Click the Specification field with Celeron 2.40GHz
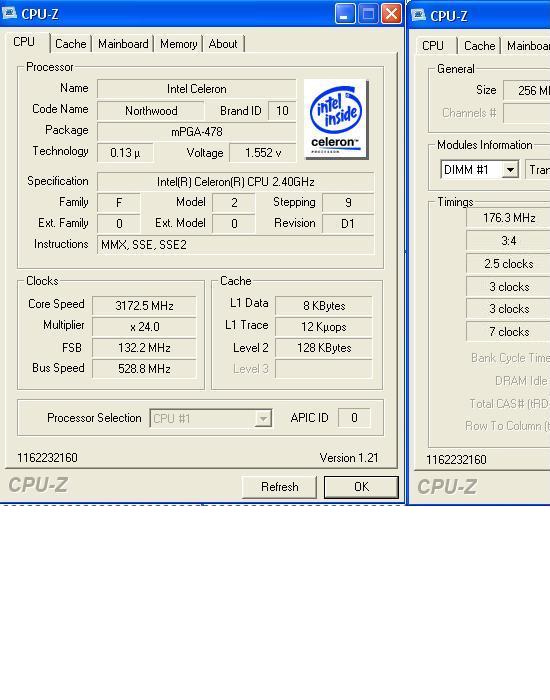Image resolution: width=550 pixels, height=700 pixels. 235,182
